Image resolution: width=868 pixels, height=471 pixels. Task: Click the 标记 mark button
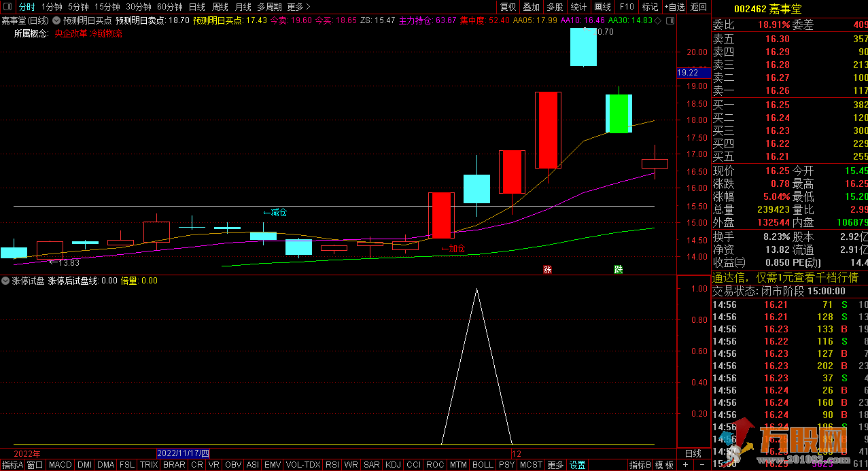pos(650,7)
